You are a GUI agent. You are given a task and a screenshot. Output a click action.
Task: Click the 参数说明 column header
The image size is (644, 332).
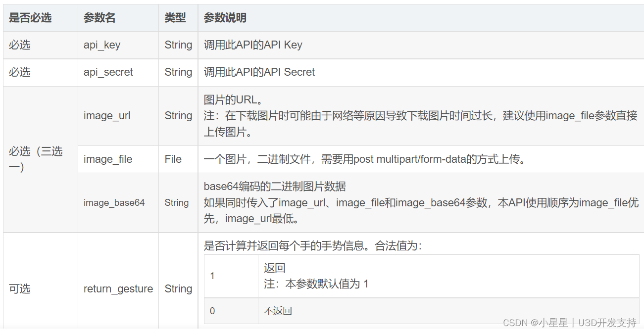[x=225, y=18]
